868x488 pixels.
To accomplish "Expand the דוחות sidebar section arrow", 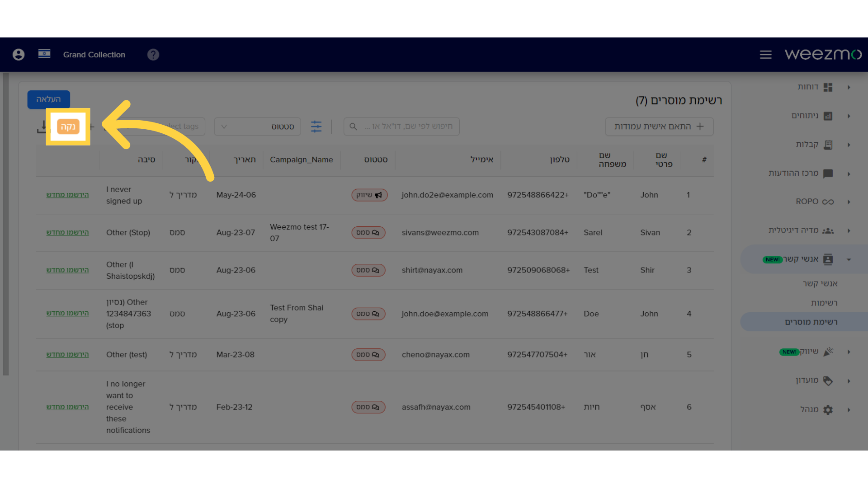I will click(x=849, y=87).
